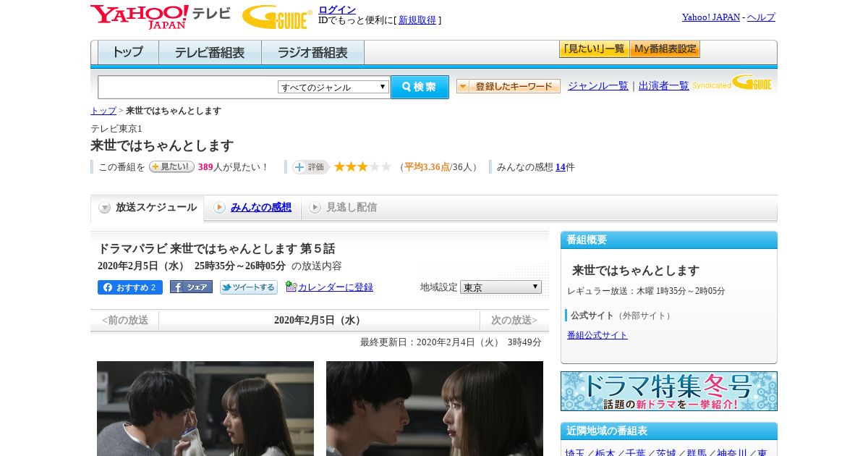Click the 「見たい!」一覧 button
The height and width of the screenshot is (456, 868).
(x=595, y=49)
